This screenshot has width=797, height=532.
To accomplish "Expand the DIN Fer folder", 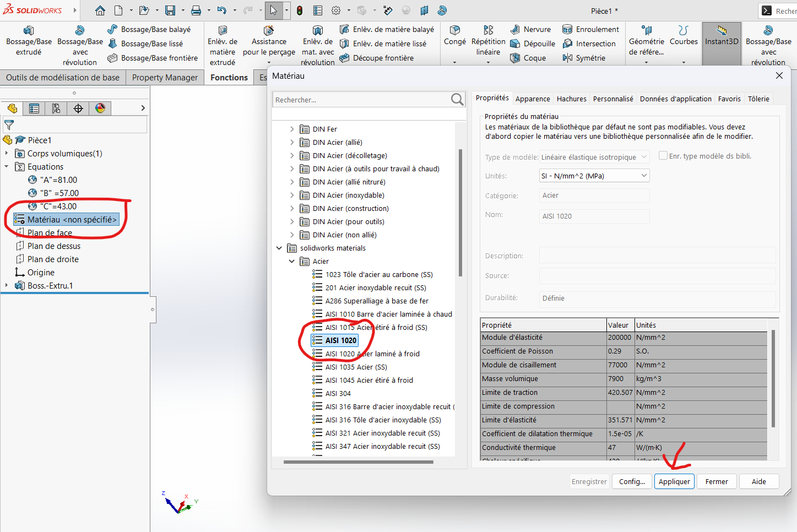I will [292, 129].
